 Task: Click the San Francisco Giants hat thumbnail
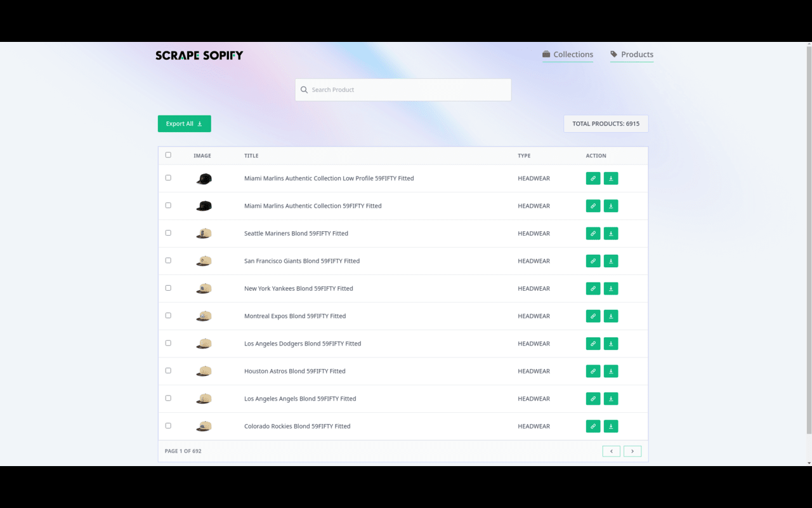[x=204, y=261]
